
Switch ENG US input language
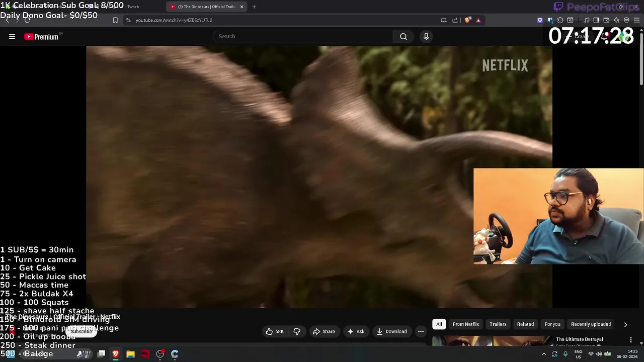pyautogui.click(x=578, y=354)
